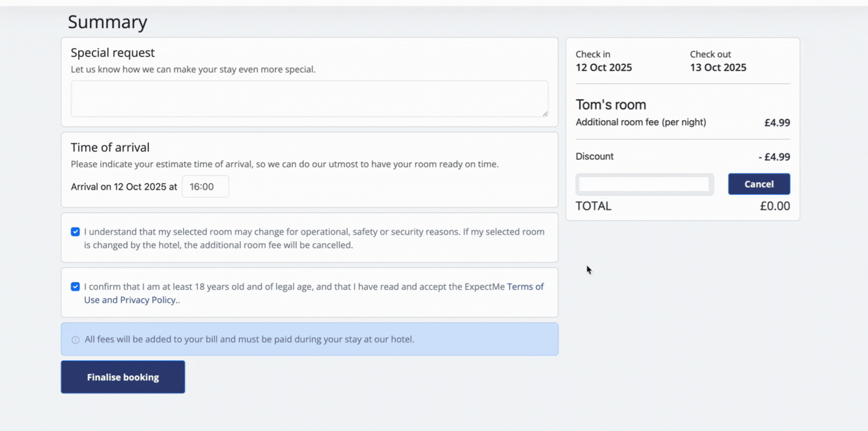868x431 pixels.
Task: Open the 16:00 arrival time dropdown
Action: [x=205, y=186]
